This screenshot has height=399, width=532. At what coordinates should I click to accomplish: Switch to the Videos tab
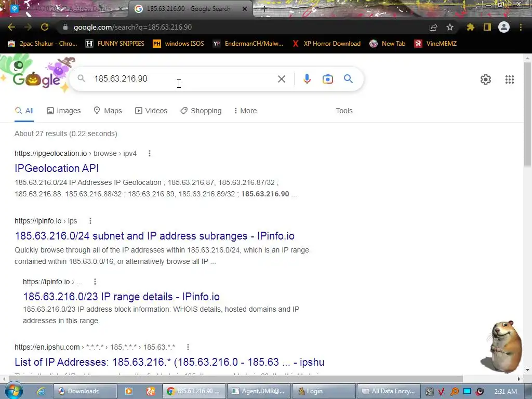click(x=151, y=111)
